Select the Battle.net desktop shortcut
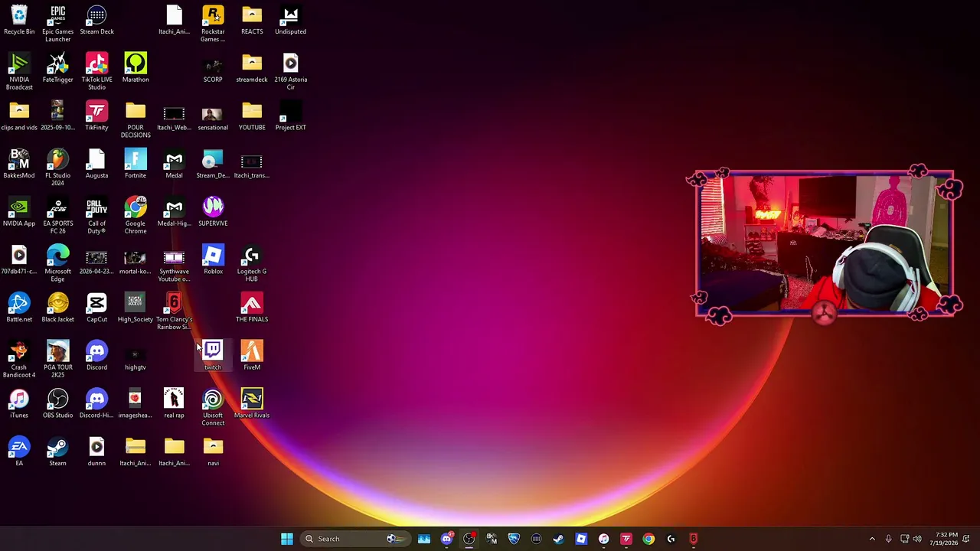The height and width of the screenshot is (551, 980). [19, 308]
